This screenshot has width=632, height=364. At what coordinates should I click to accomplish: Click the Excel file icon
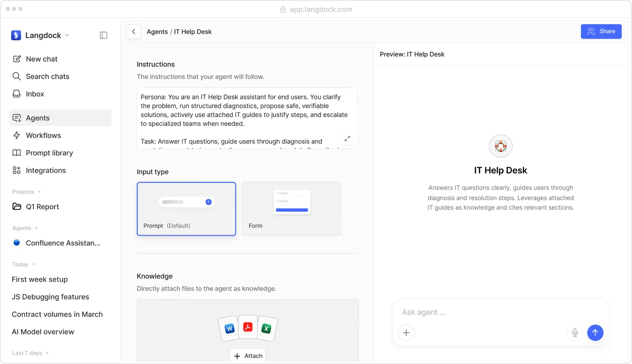coord(267,328)
